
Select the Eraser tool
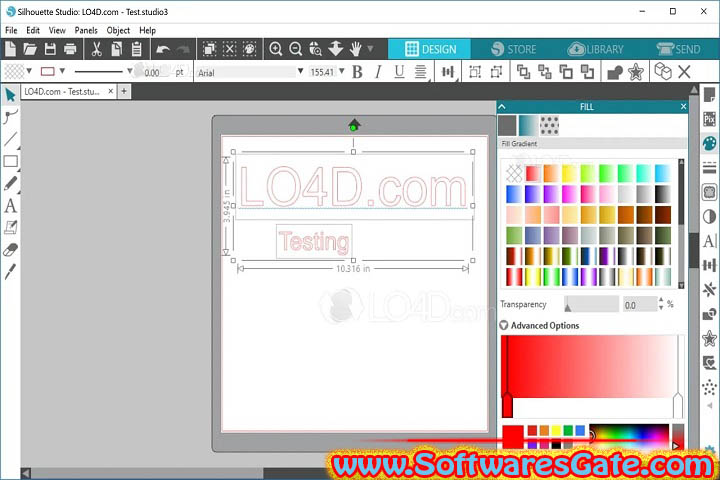coord(10,250)
